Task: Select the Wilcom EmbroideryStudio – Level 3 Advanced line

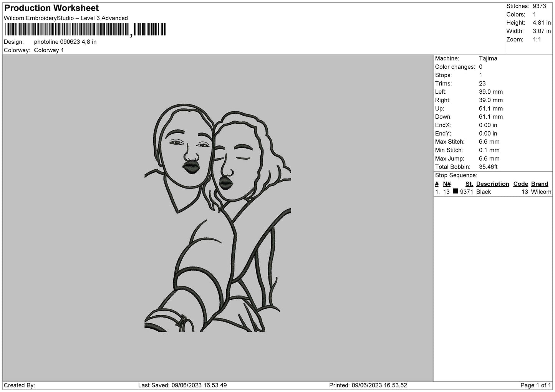Action: 66,18
